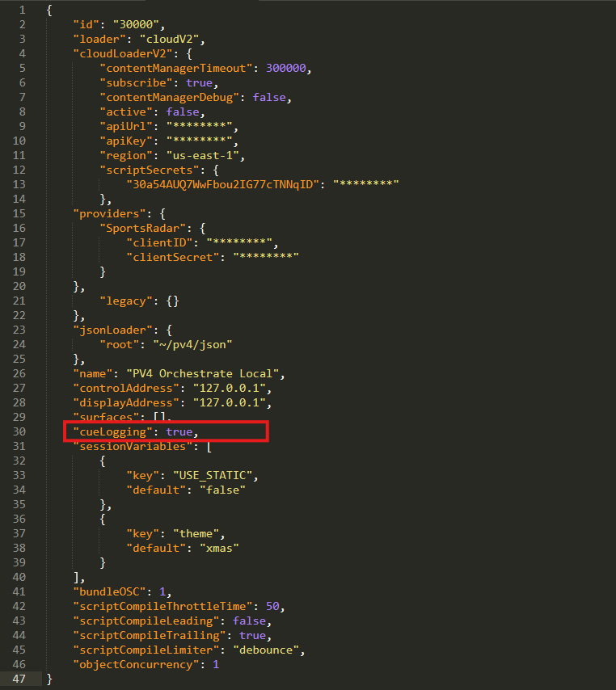Screen dimensions: 616x690
Task: Click the "apiKey" key
Action: coord(126,141)
